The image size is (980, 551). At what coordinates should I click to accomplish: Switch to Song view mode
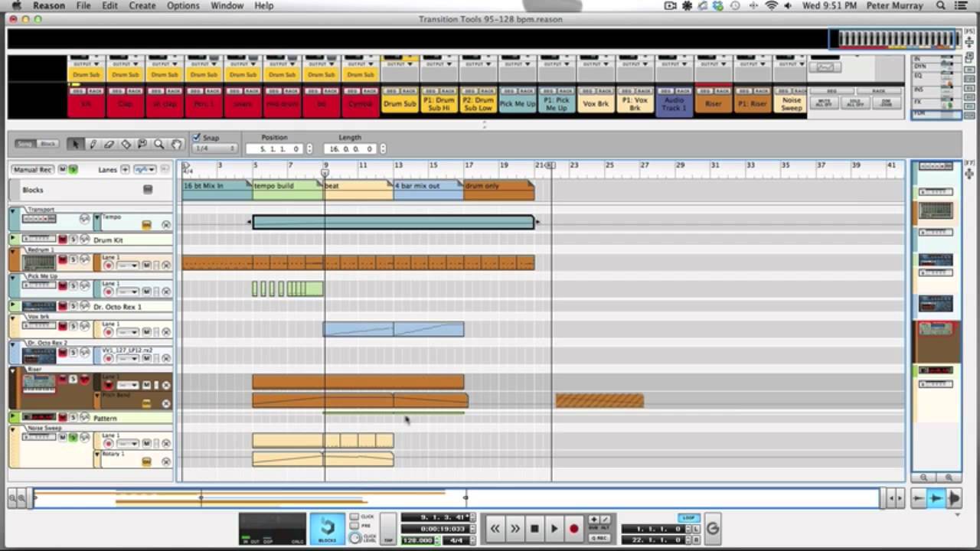tap(26, 144)
